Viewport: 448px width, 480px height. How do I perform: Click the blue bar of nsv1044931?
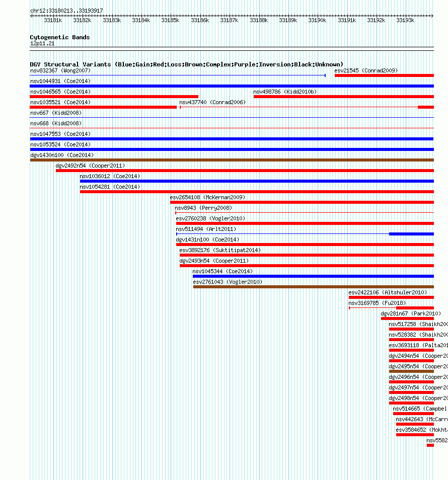(232, 86)
